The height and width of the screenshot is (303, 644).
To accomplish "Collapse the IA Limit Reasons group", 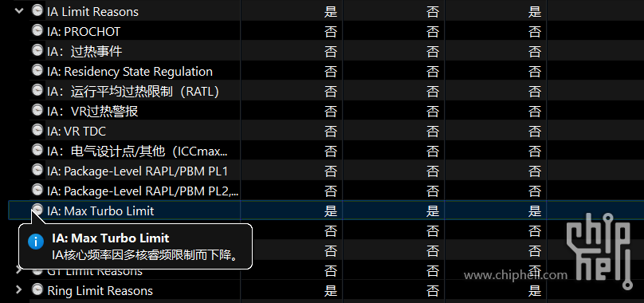I will [x=19, y=11].
